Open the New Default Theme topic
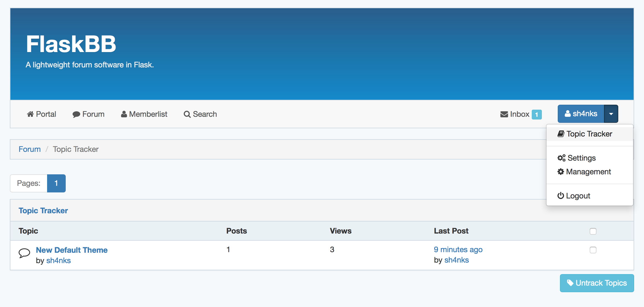 pos(72,250)
